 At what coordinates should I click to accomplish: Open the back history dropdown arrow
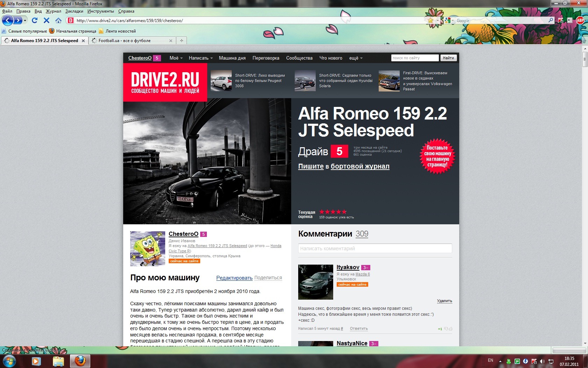point(25,20)
